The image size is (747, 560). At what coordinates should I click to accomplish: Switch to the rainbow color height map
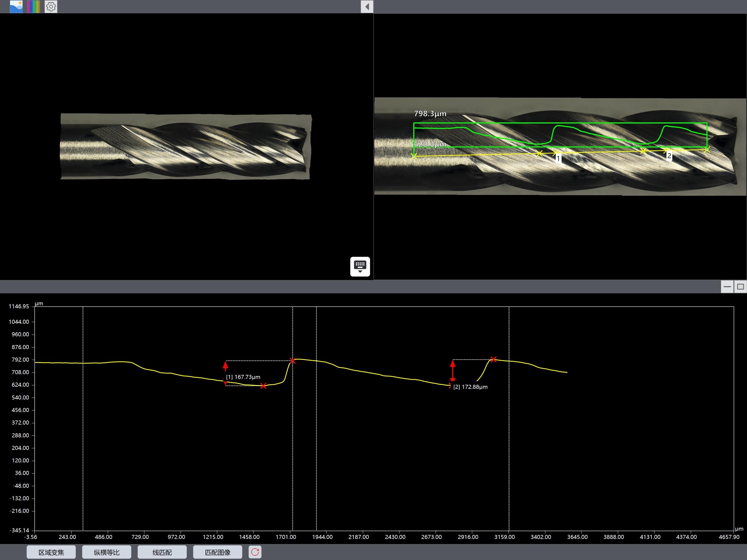click(33, 6)
